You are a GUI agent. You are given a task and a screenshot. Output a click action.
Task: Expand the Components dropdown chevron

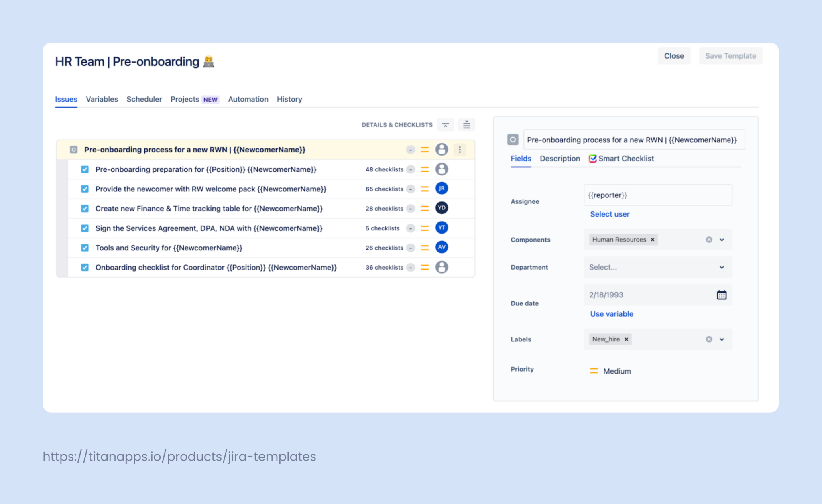coord(722,240)
